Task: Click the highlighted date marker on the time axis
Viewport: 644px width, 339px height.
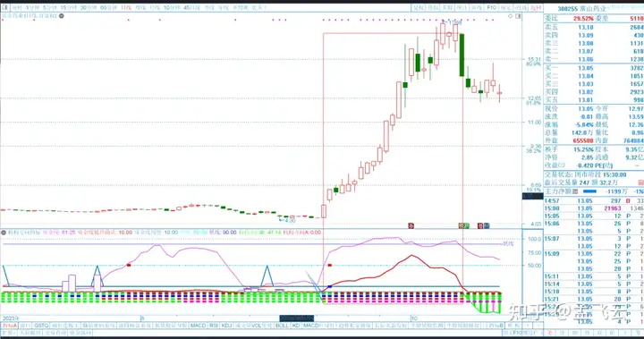Action: pos(297,318)
